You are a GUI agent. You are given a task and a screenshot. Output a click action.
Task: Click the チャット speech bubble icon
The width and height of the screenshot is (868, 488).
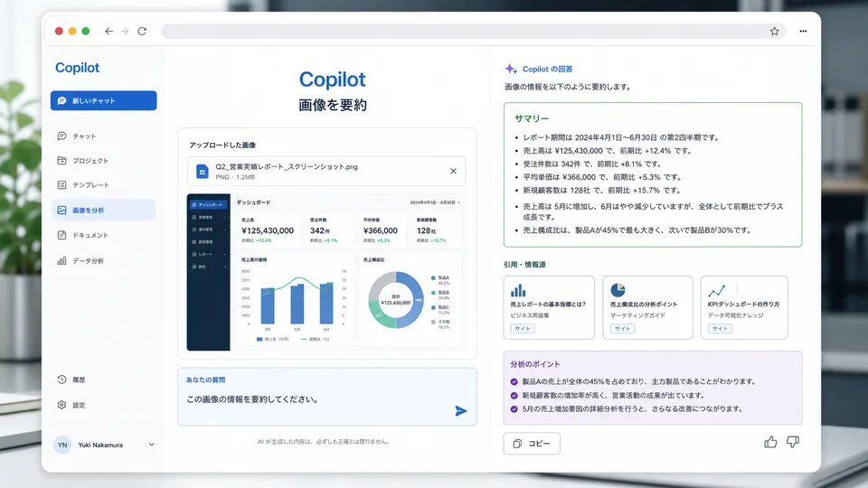click(x=61, y=136)
